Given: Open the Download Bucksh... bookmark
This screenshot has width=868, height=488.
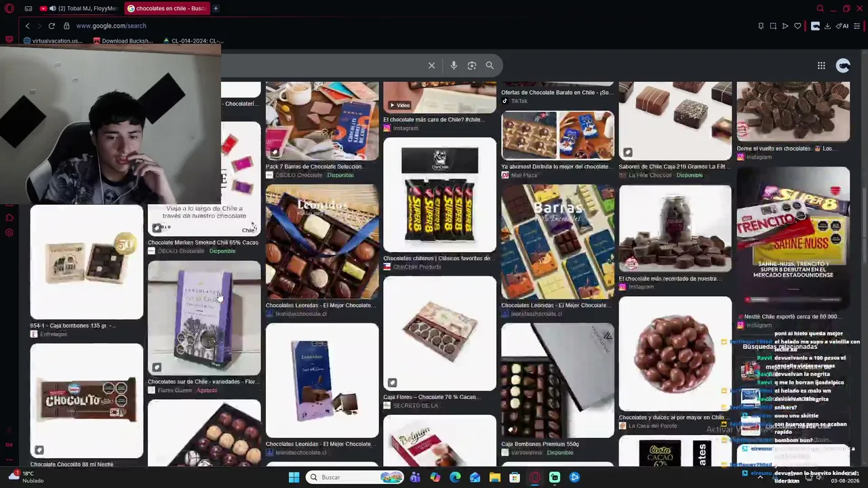Looking at the screenshot, I should [123, 41].
